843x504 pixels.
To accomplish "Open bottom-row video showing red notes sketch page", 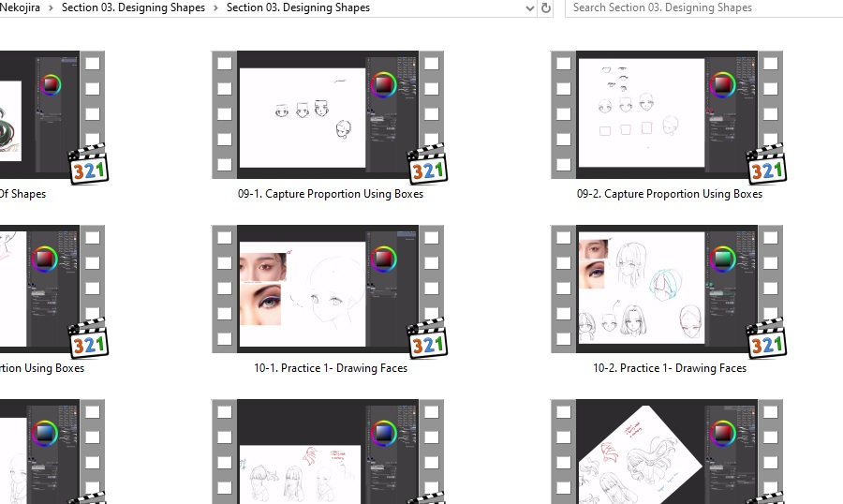I will click(328, 452).
